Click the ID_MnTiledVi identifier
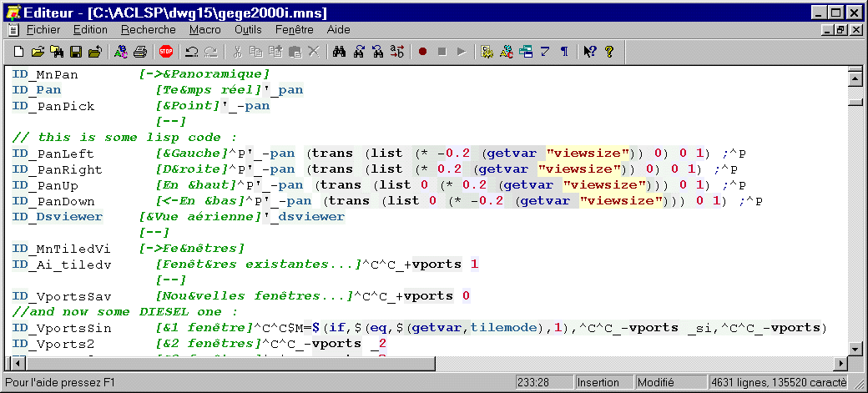 (62, 249)
